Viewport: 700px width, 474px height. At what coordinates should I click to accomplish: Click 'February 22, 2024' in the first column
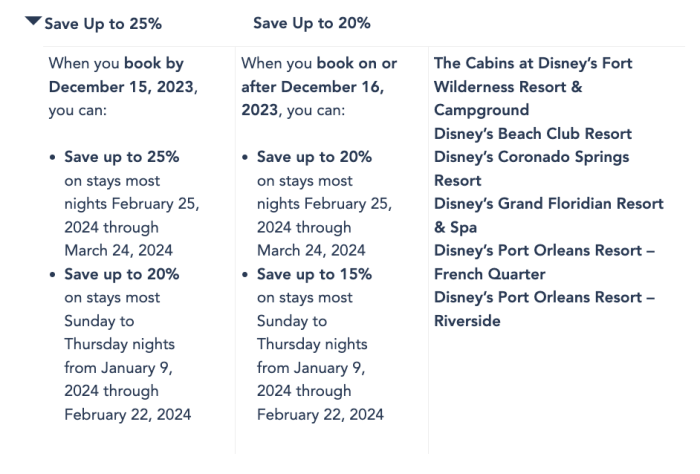[127, 415]
